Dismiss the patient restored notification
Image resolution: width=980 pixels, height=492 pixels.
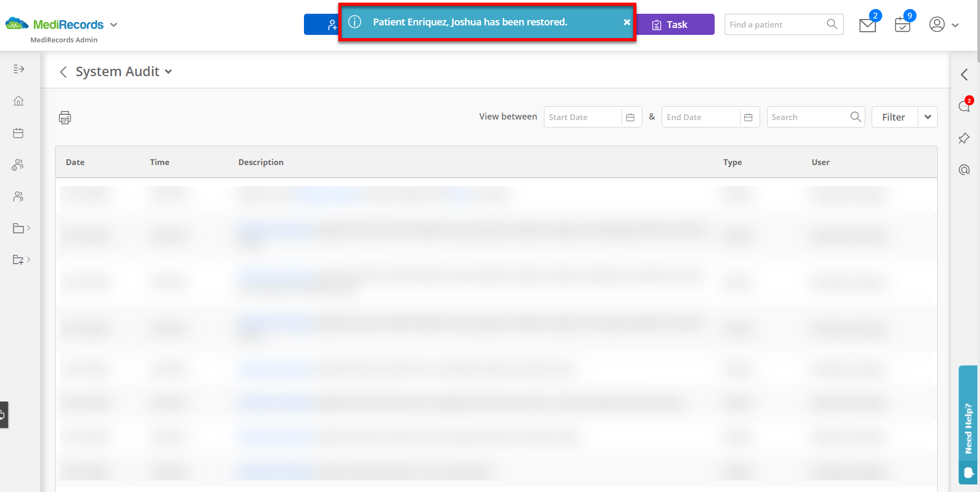point(626,22)
